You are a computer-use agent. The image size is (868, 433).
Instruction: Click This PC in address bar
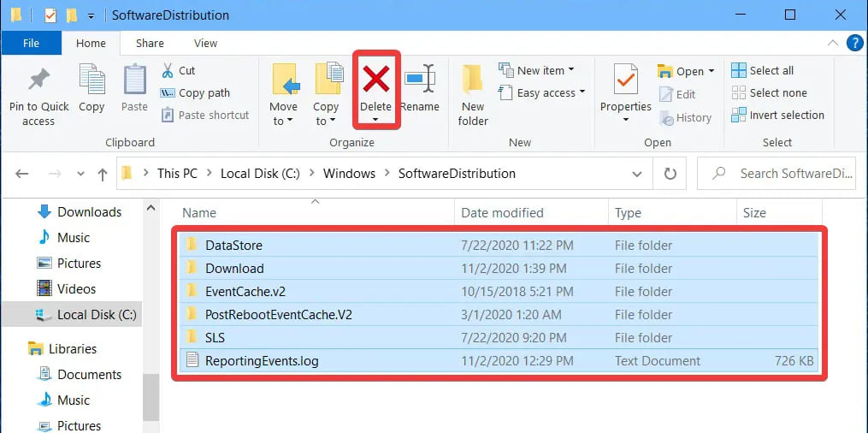pos(177,174)
